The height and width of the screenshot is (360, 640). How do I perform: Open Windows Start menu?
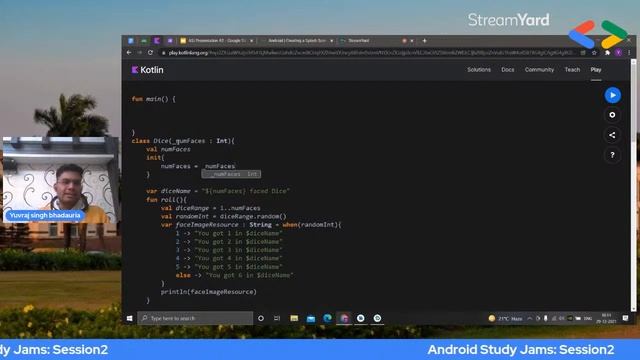(129, 318)
